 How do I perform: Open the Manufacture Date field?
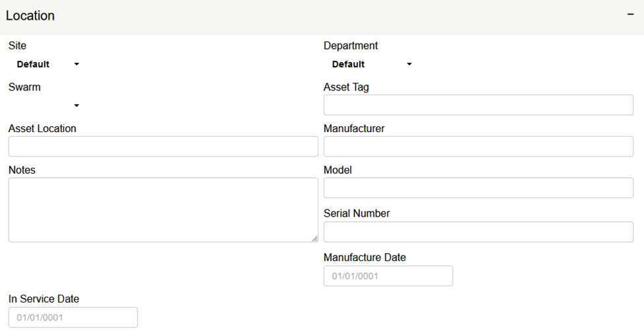[x=388, y=276]
